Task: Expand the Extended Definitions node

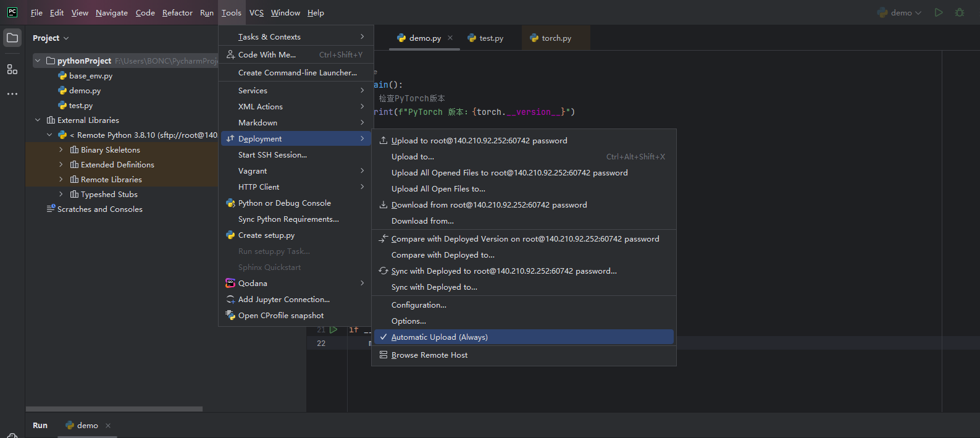Action: click(x=61, y=164)
